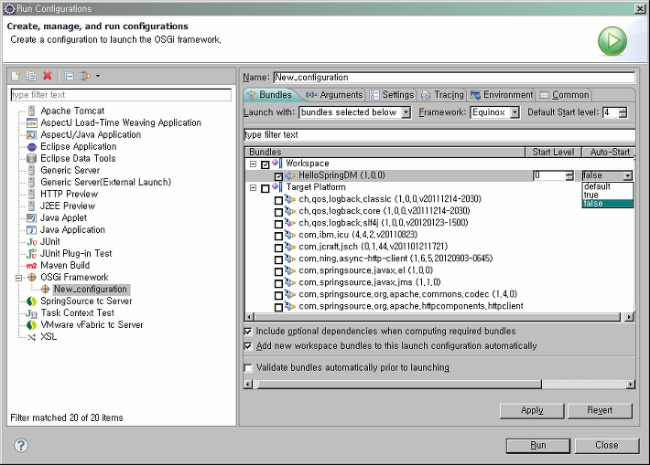The image size is (650, 465).
Task: Select the OSGi Framework icon
Action: click(32, 277)
